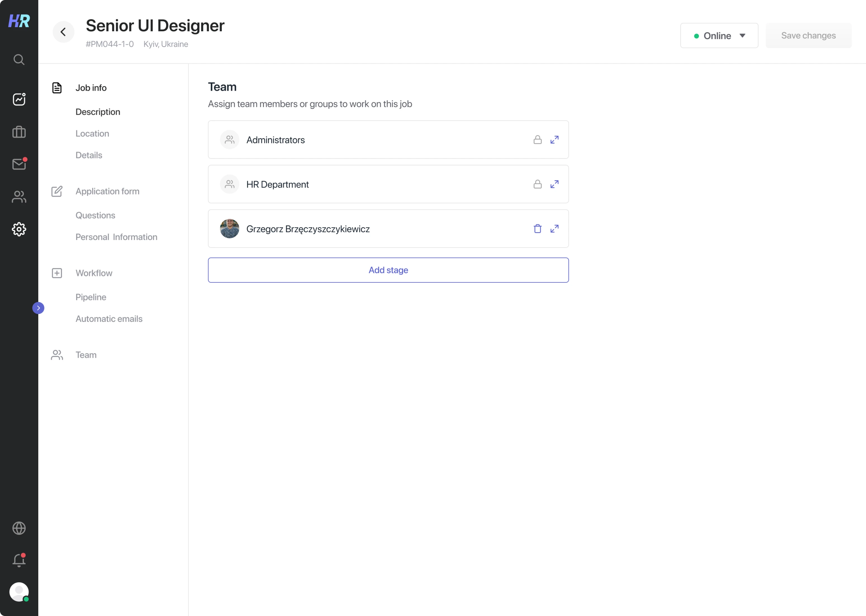Open settings via the gear icon

coord(19,229)
